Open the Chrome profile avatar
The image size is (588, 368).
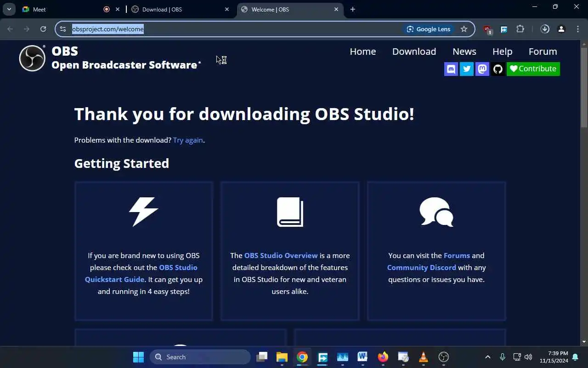[x=561, y=29]
